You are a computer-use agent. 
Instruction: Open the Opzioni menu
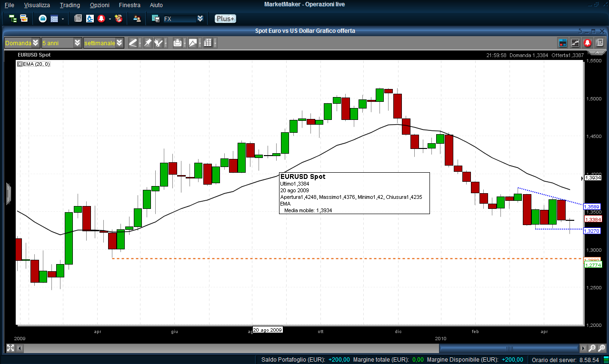click(x=99, y=5)
